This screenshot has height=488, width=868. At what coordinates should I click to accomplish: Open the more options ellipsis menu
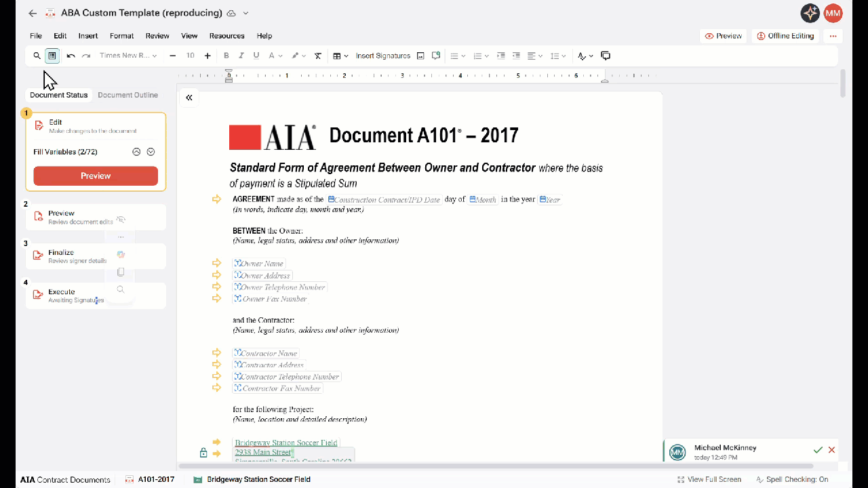tap(833, 36)
